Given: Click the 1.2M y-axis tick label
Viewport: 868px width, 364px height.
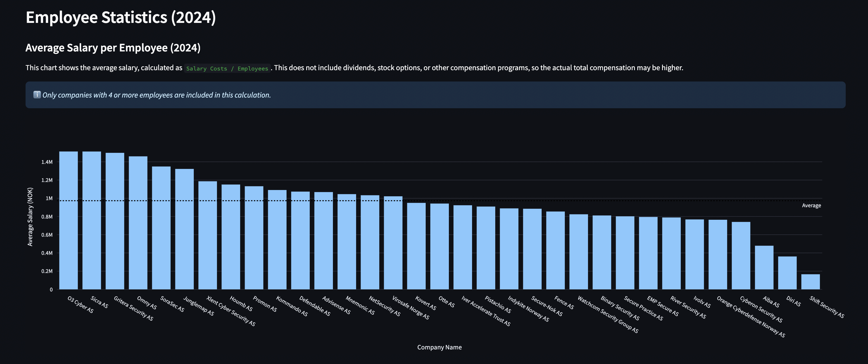Looking at the screenshot, I should click(47, 180).
